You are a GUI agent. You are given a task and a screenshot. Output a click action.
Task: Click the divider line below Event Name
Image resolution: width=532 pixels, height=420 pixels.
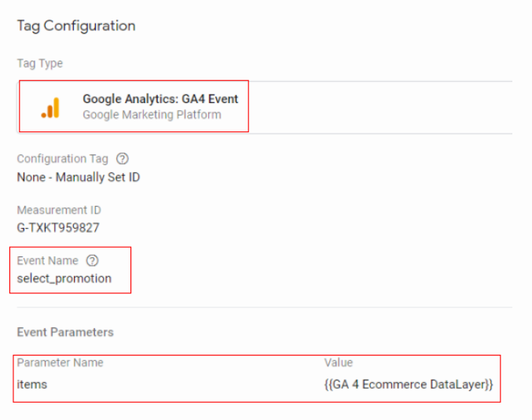tap(265, 308)
